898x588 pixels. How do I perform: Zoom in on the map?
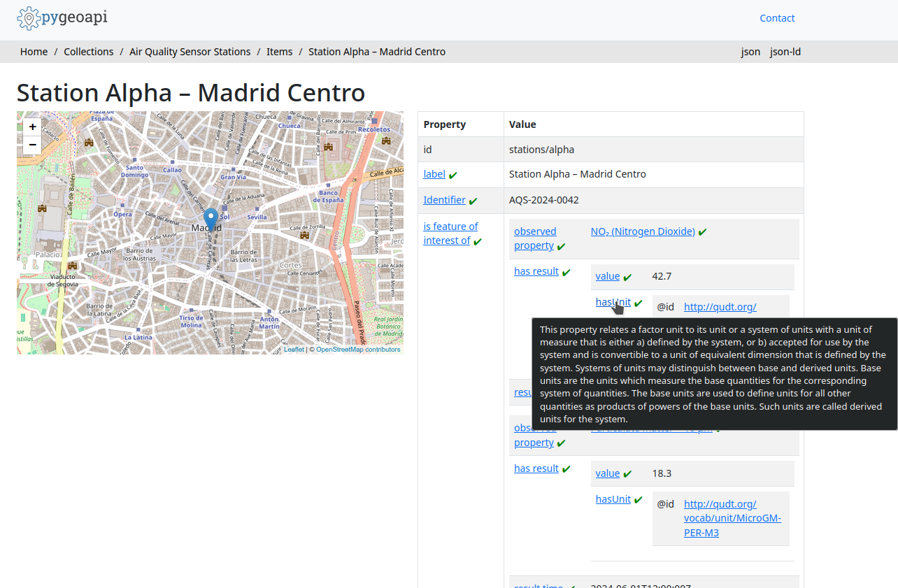[x=32, y=127]
